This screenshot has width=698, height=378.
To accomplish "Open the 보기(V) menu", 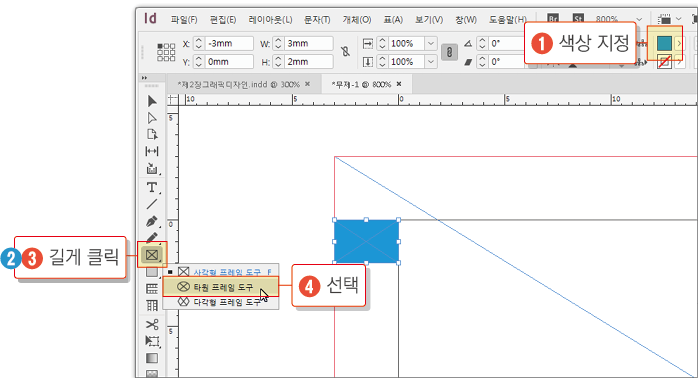I will click(429, 20).
